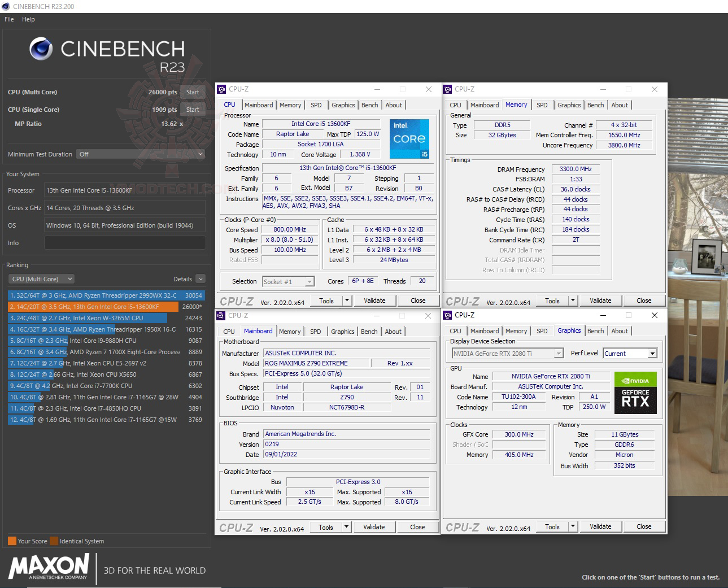Click the processor name field 'Intel Core i5 13600KF'
Image resolution: width=728 pixels, height=588 pixels.
click(x=321, y=124)
